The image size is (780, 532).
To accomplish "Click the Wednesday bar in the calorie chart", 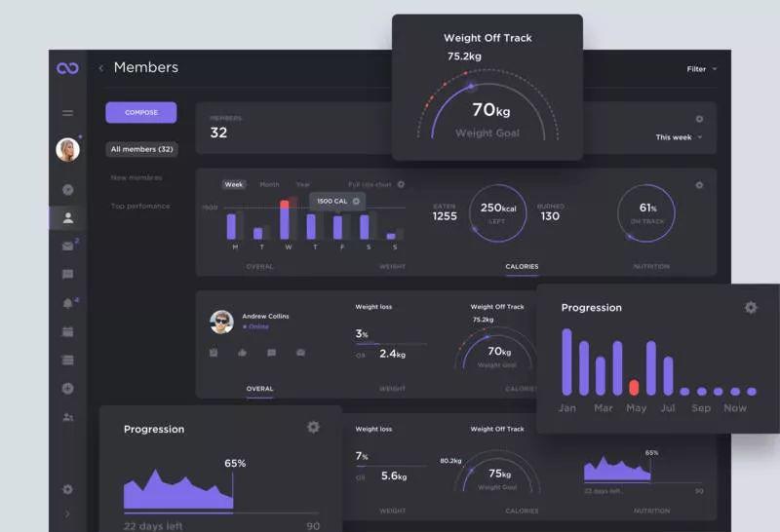I will click(x=285, y=220).
